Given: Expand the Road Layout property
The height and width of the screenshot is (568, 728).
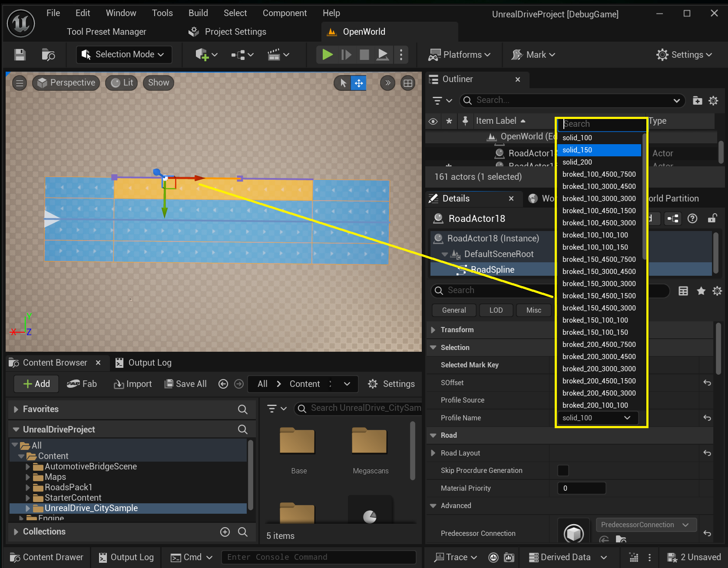Looking at the screenshot, I should 433,453.
